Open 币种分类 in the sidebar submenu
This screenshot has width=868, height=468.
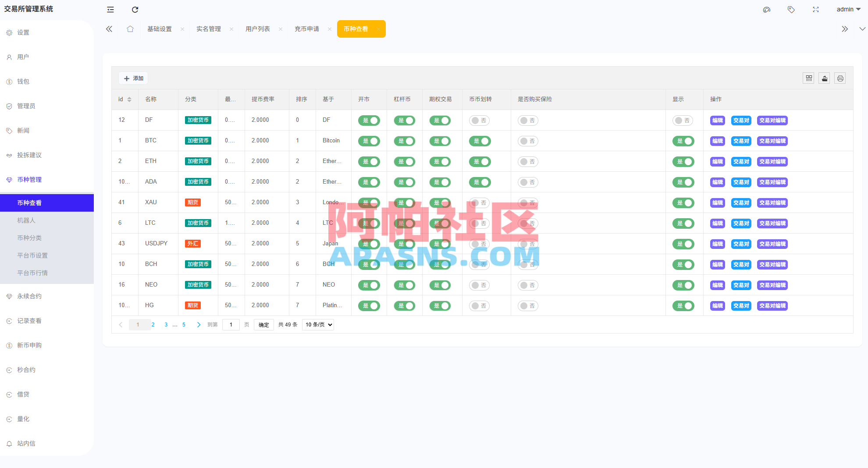[29, 238]
